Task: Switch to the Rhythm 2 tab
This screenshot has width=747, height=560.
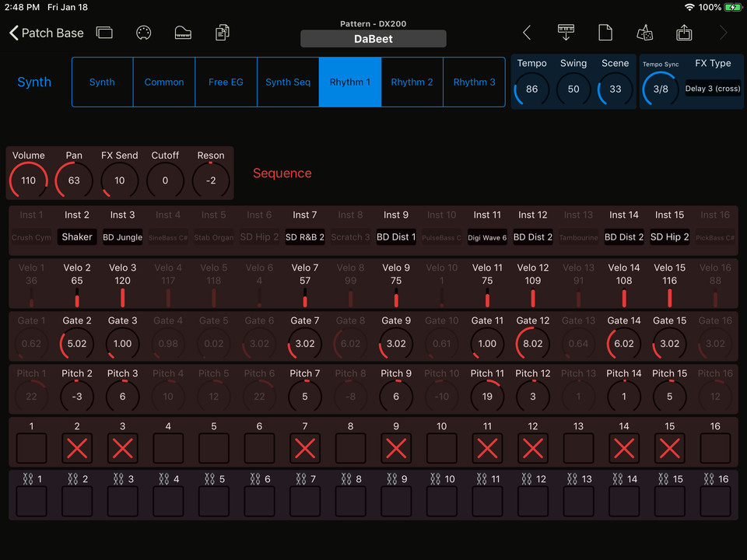Action: [412, 82]
